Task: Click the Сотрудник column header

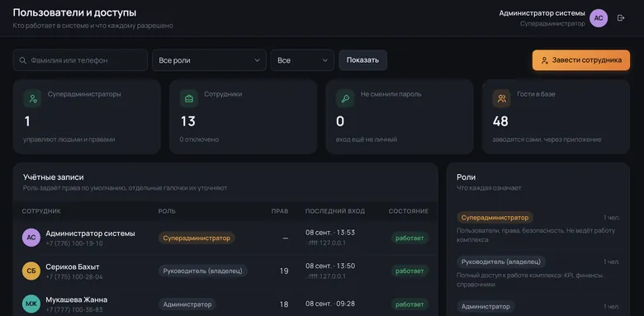Action: coord(41,211)
